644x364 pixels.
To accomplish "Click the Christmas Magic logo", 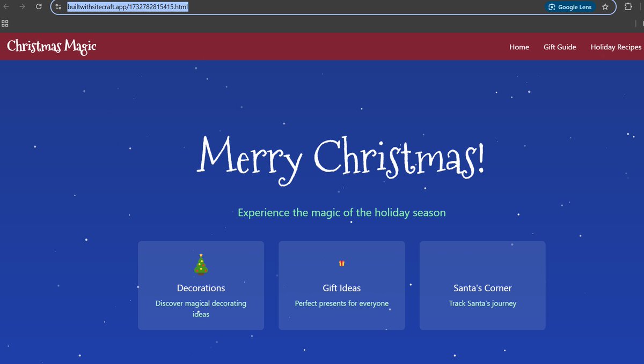I will coord(51,47).
